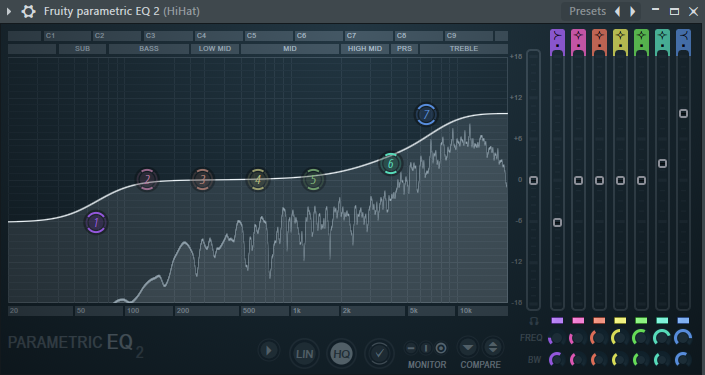Click the pink band 2 BW knob
The height and width of the screenshot is (375, 705).
tap(578, 359)
